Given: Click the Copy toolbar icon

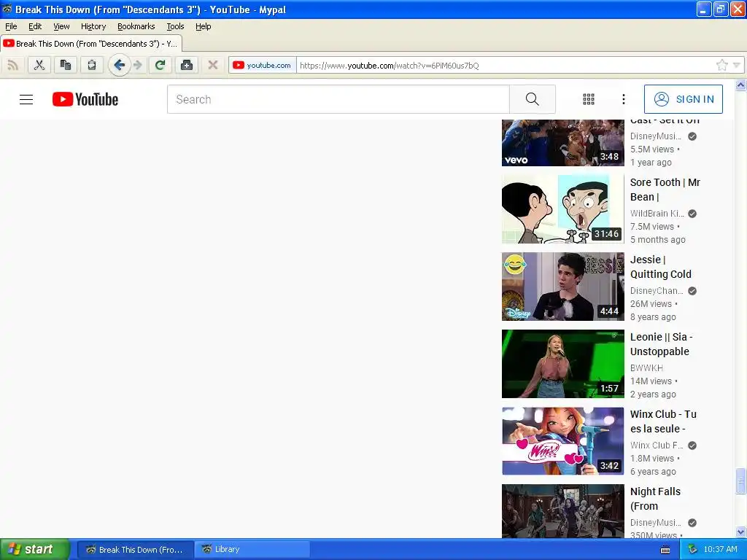Looking at the screenshot, I should pos(65,65).
